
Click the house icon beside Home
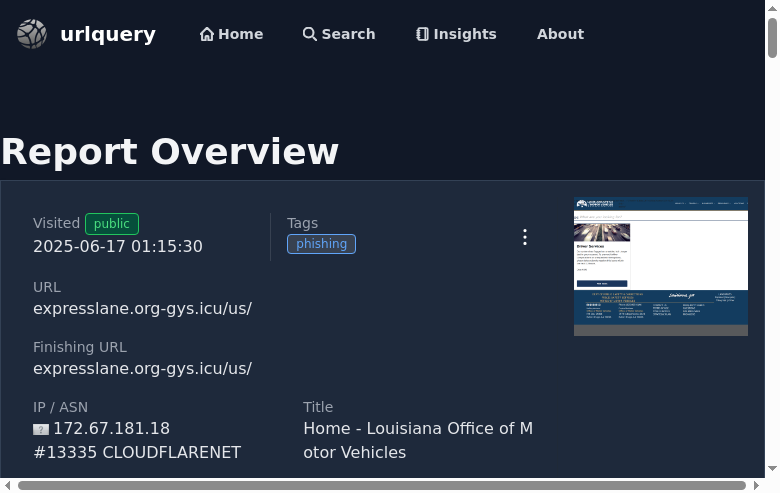pyautogui.click(x=206, y=34)
